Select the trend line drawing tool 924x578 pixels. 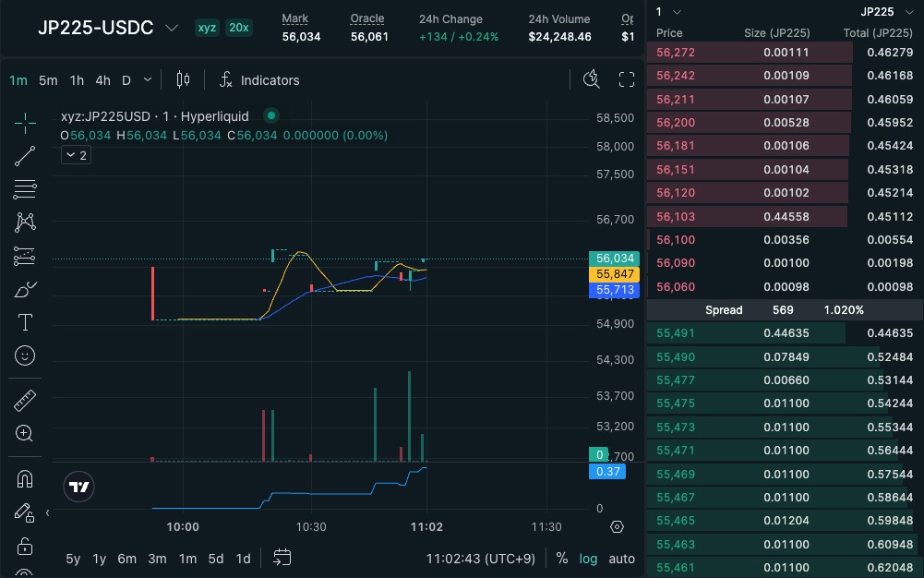(25, 156)
